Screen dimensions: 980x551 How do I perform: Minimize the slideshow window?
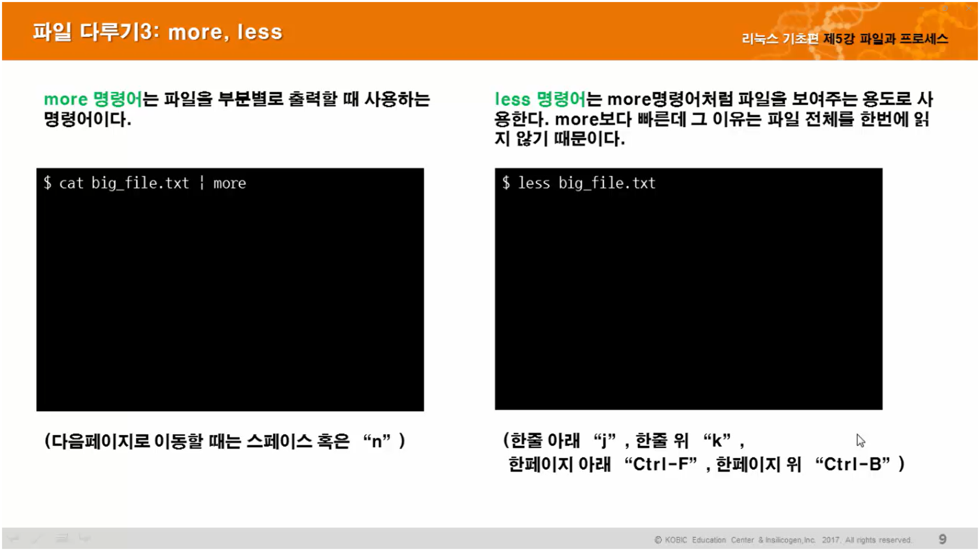click(922, 8)
